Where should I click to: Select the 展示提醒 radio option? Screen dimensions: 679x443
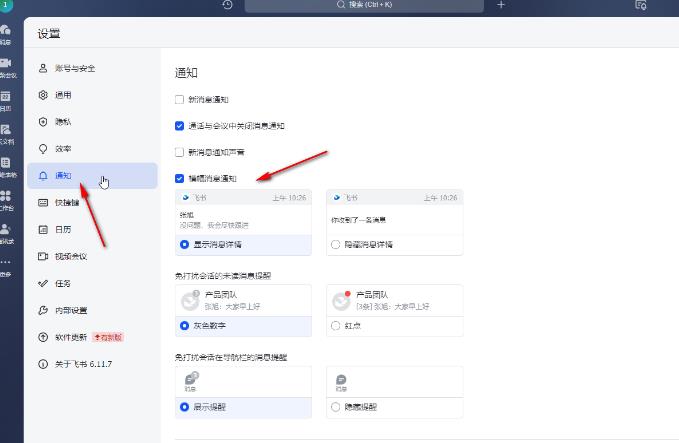pyautogui.click(x=184, y=407)
